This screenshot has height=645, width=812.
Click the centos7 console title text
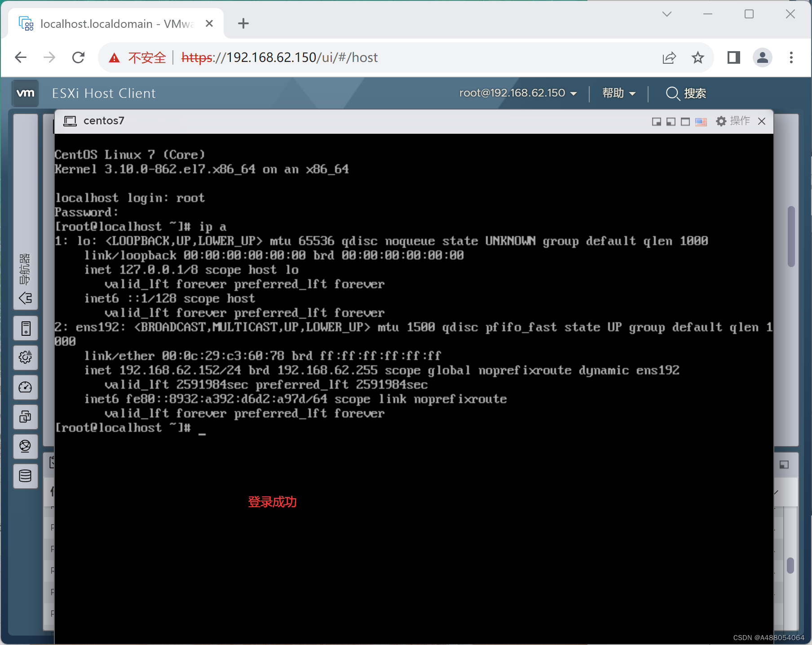(104, 121)
